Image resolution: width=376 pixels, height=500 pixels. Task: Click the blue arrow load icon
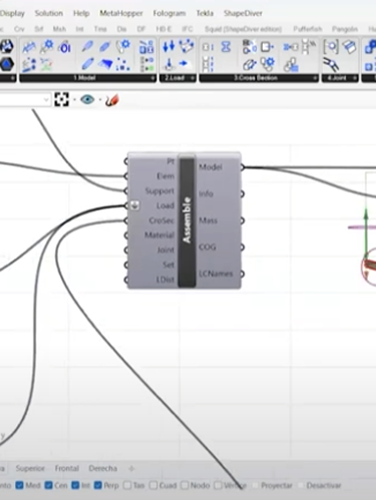[x=184, y=63]
